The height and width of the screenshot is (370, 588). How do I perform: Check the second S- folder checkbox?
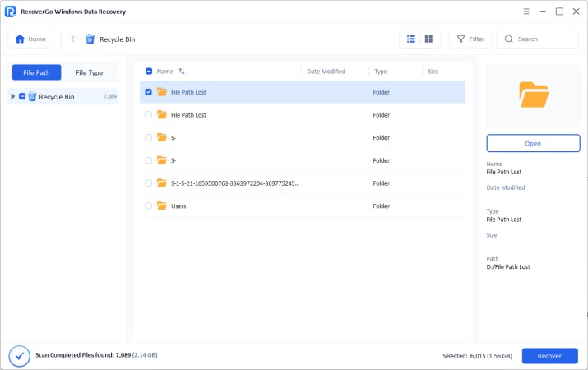149,160
